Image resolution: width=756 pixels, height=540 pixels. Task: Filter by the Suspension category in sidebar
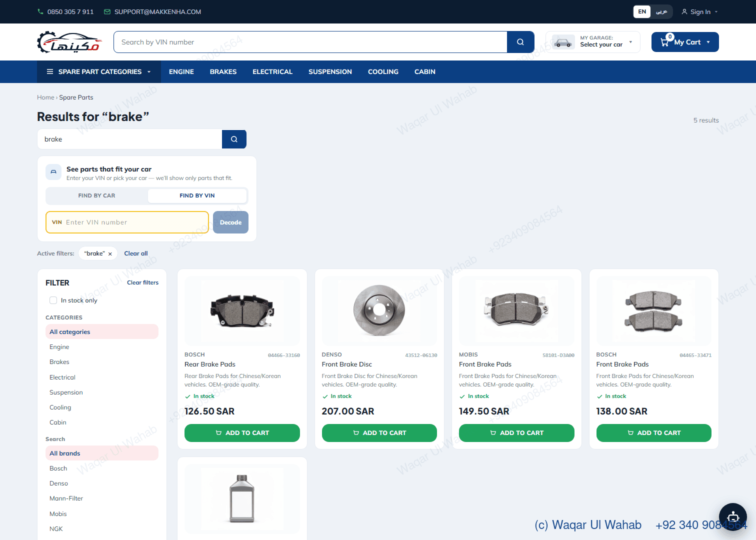click(102, 392)
